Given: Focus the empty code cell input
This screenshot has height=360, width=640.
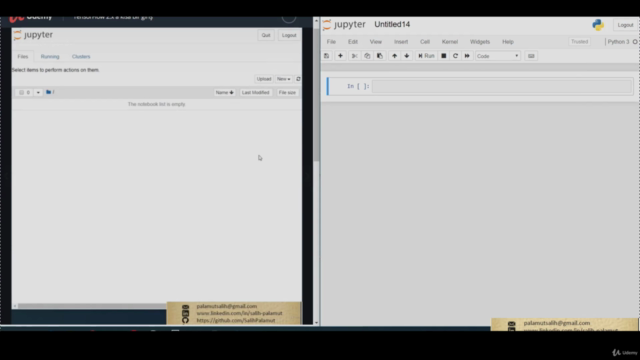Looking at the screenshot, I should point(502,86).
